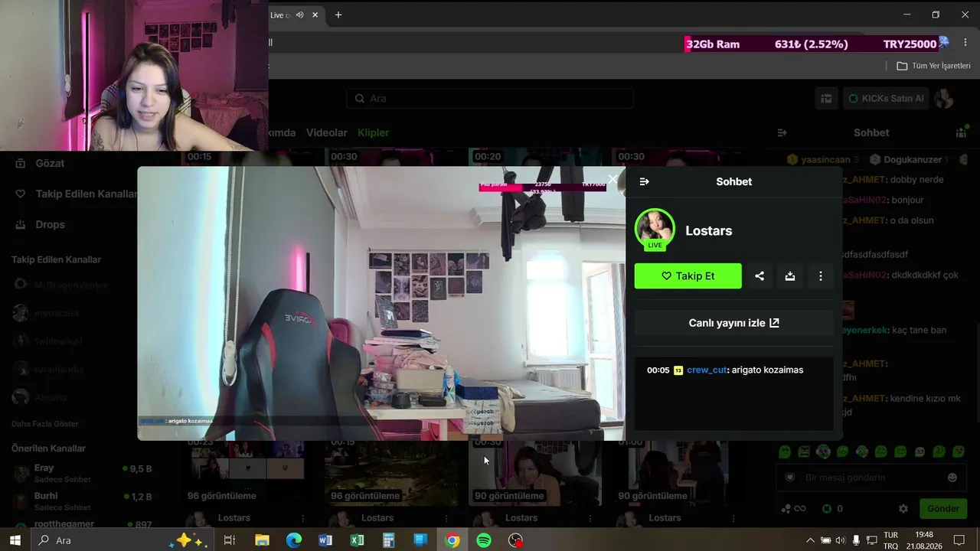Open the clip's three-dot options menu

coord(821,276)
